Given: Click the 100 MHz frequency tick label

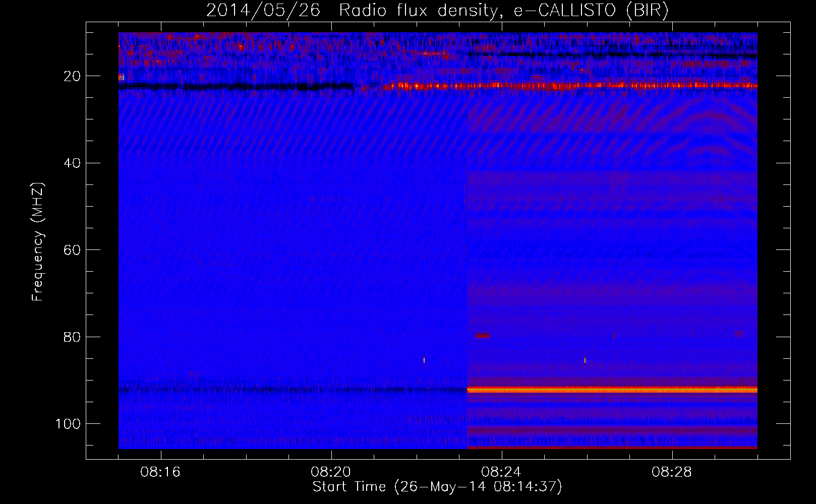Looking at the screenshot, I should (x=68, y=424).
